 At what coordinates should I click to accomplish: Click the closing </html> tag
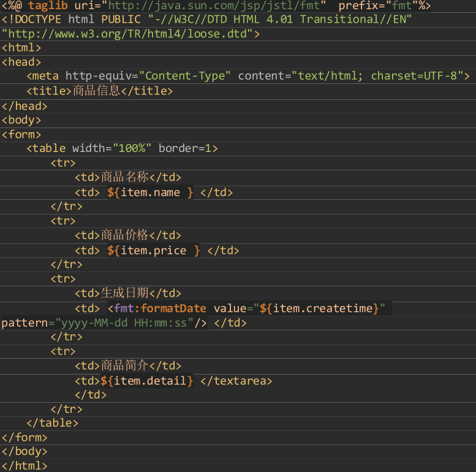[x=25, y=466]
